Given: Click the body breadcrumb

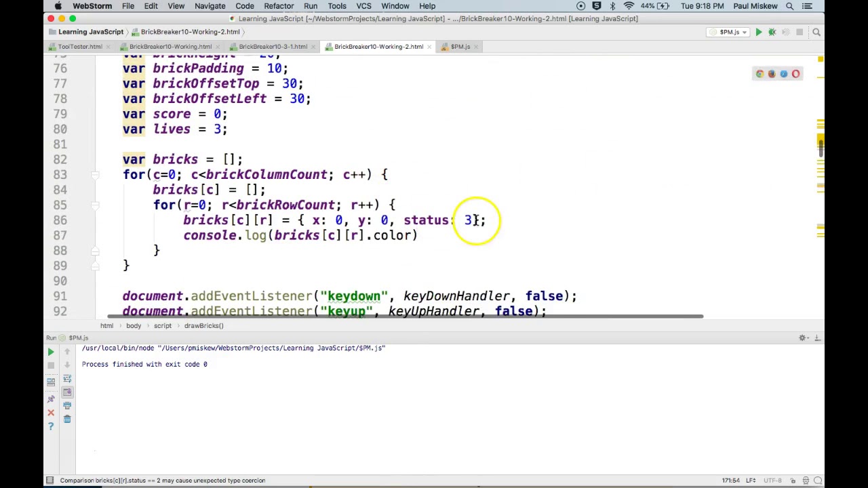Looking at the screenshot, I should click(134, 326).
